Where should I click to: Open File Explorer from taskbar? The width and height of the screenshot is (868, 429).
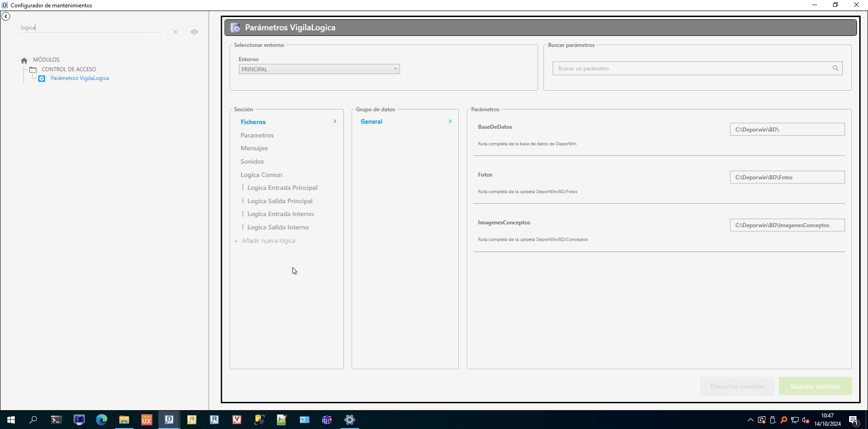coord(124,420)
